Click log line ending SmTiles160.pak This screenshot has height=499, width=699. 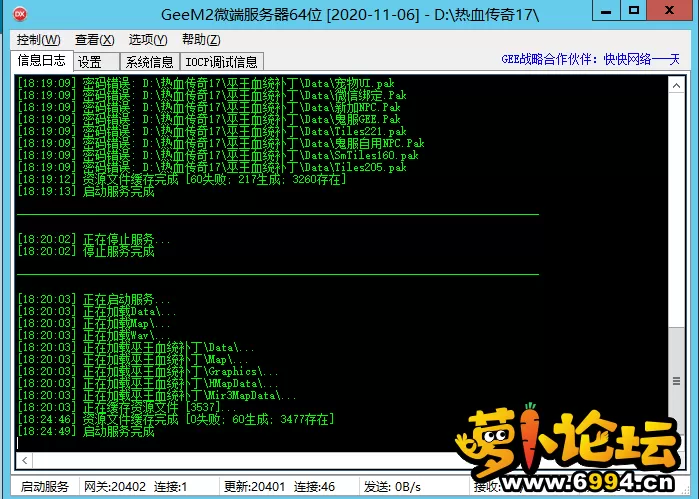click(x=218, y=155)
